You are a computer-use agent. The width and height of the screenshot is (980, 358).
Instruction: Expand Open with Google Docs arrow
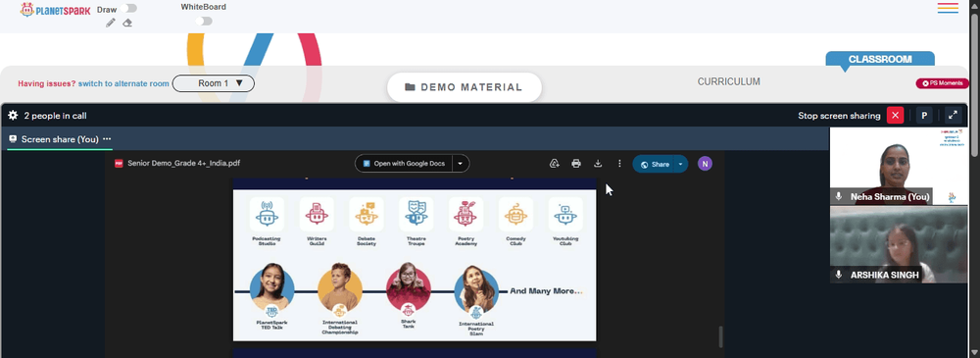(x=461, y=164)
